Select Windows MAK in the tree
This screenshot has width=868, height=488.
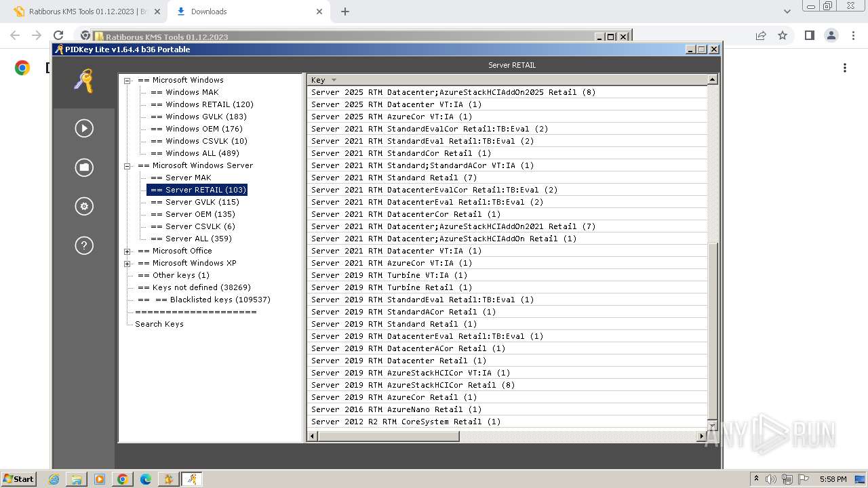pos(184,92)
